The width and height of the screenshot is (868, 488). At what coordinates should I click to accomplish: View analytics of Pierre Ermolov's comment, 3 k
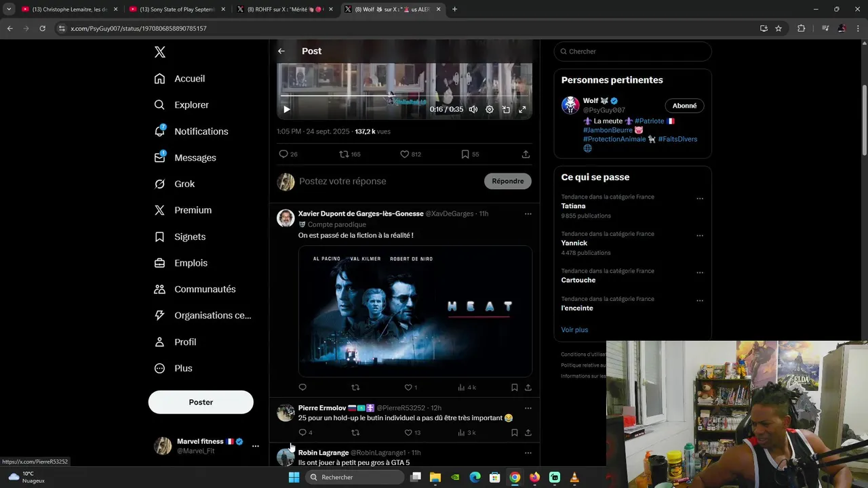[x=467, y=432]
